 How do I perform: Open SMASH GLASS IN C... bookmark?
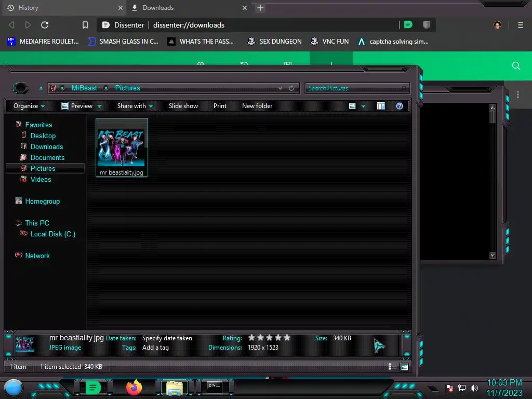click(x=123, y=42)
